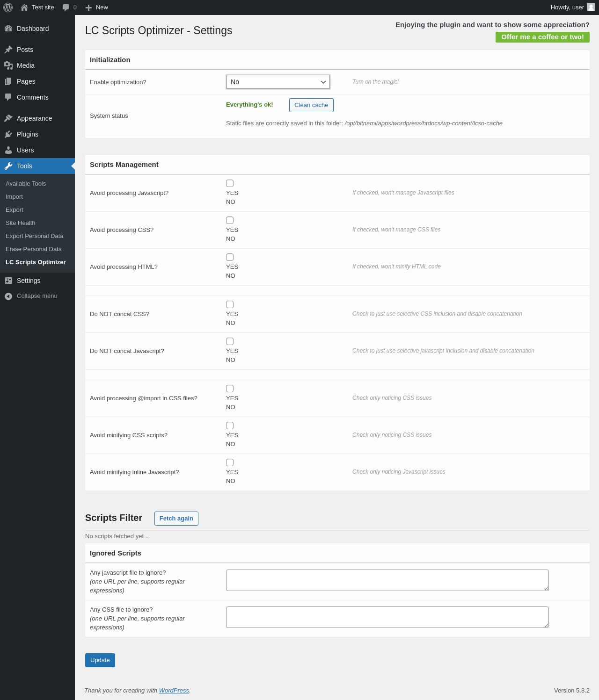Check the Avoid processing Javascript checkbox
599x700 pixels.
click(230, 183)
